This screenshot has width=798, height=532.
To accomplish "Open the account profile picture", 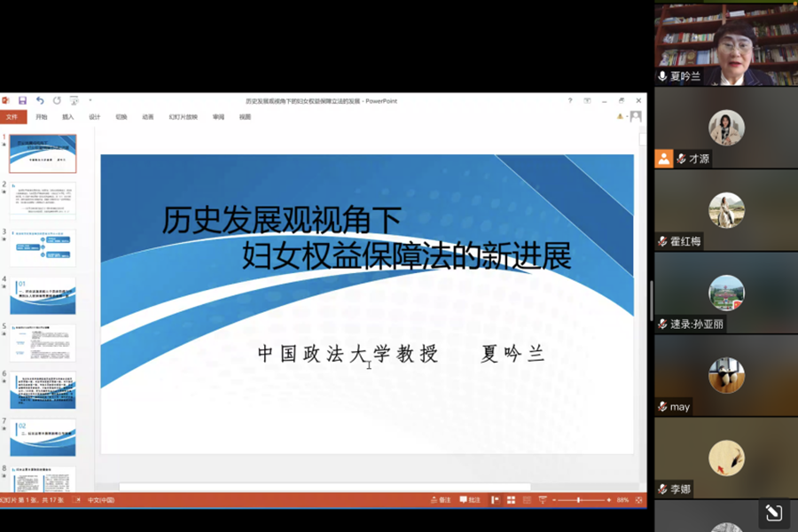I will click(x=635, y=117).
